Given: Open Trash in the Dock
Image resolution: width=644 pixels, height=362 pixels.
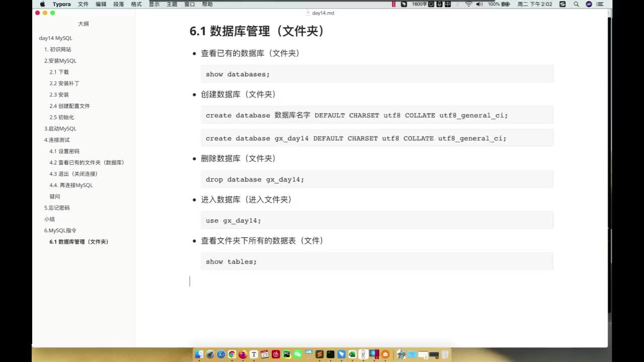Looking at the screenshot, I should (x=445, y=354).
